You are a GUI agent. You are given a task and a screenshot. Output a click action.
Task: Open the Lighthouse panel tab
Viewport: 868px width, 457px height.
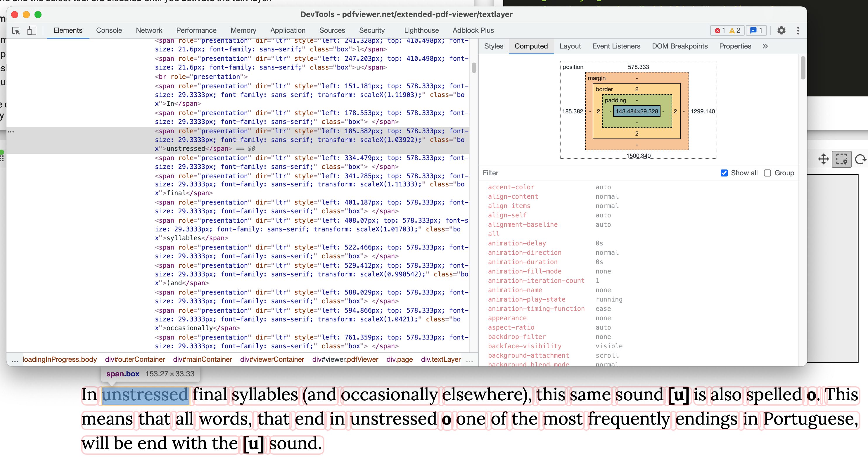[x=421, y=31]
